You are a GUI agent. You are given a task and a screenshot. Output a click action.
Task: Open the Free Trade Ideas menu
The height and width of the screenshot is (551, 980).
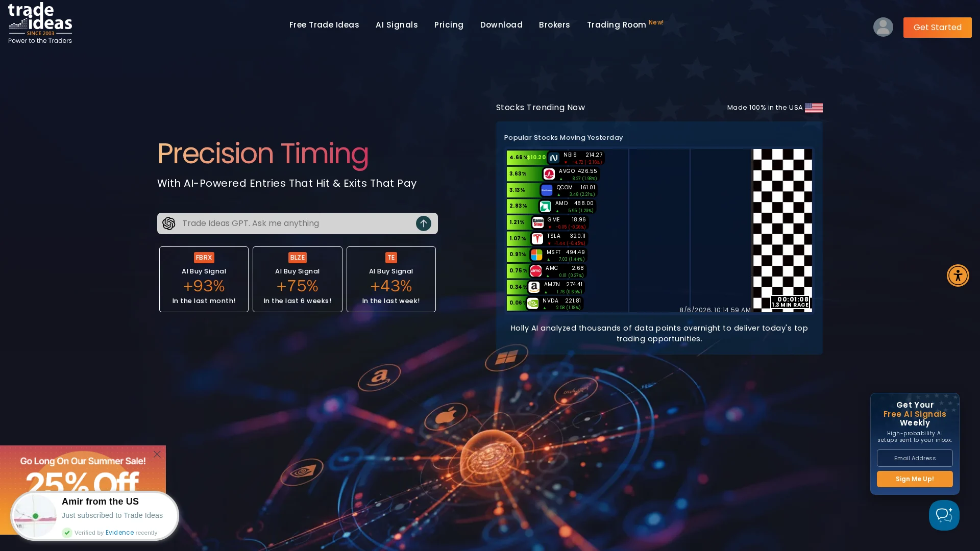324,25
